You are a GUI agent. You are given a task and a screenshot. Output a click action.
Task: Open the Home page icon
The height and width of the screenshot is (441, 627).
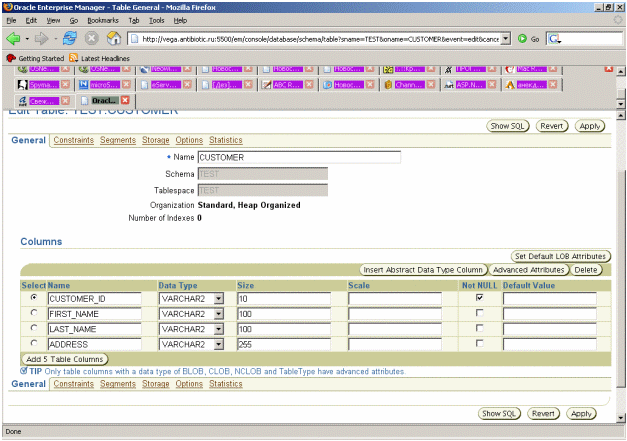[114, 38]
